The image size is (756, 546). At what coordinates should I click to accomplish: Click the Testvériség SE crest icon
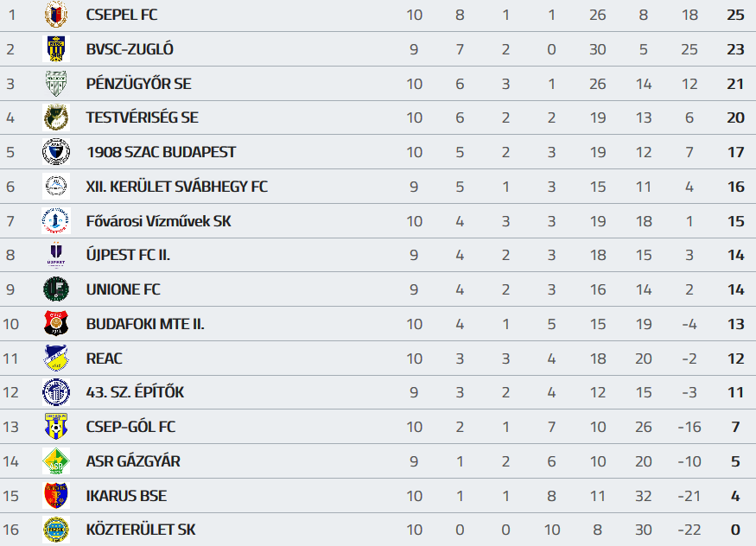click(56, 117)
